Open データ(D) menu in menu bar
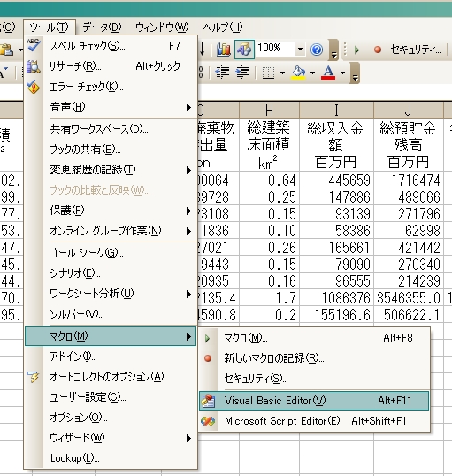The image size is (452, 476). click(x=102, y=27)
